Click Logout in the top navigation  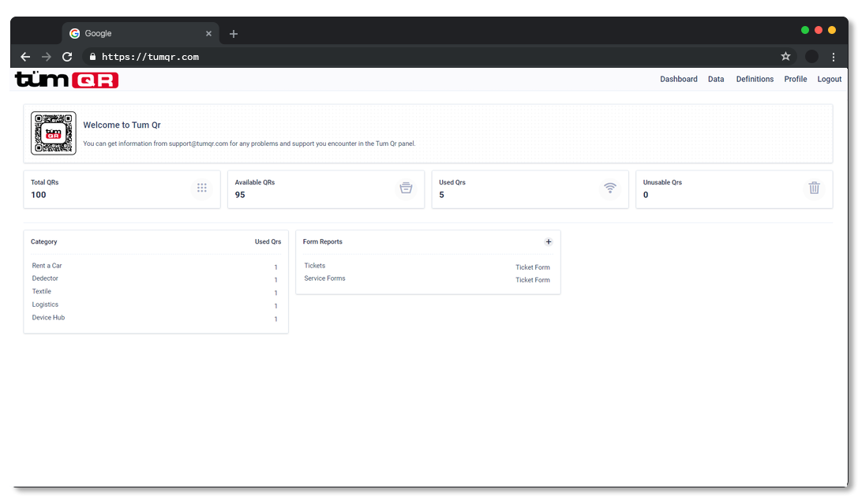[829, 79]
